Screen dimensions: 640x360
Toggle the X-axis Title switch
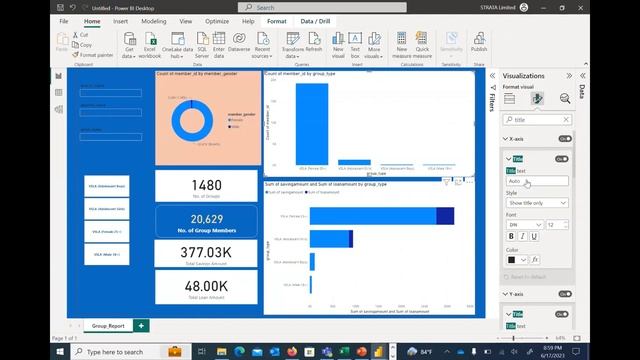coord(562,159)
